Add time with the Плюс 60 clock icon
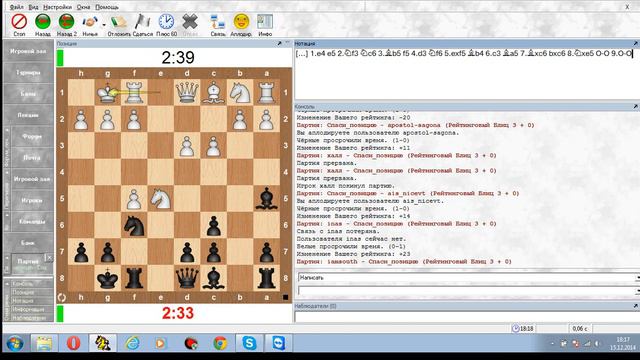The width and height of the screenshot is (640, 360). tap(167, 22)
